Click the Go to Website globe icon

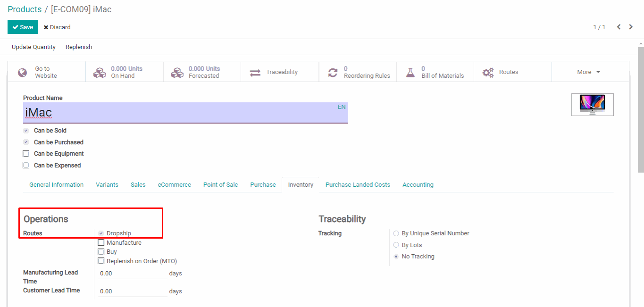(22, 73)
